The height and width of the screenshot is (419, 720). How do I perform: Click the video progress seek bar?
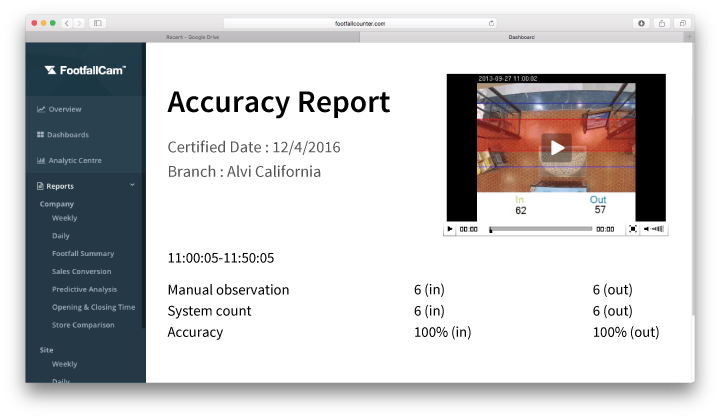click(x=540, y=229)
